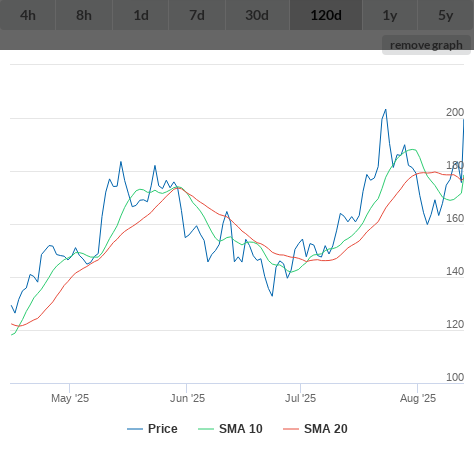Open the 5y time range
This screenshot has width=474, height=455.
coord(446,15)
